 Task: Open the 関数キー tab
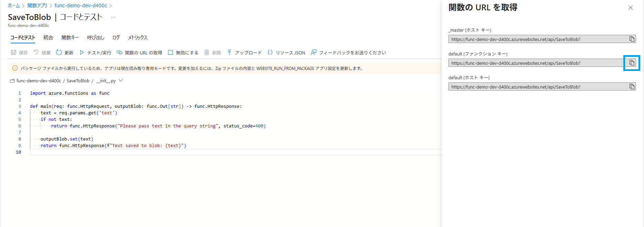pyautogui.click(x=70, y=38)
